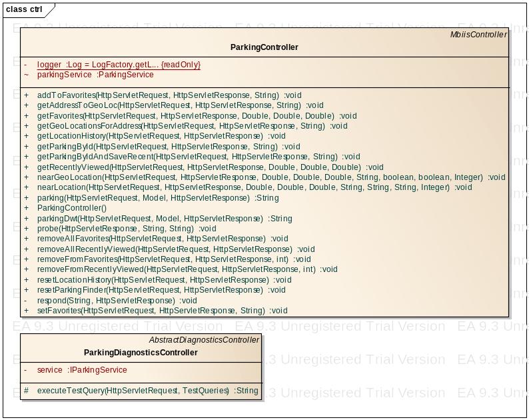Image resolution: width=529 pixels, height=420 pixels.
Task: Select the private respond method
Action: coord(117,301)
